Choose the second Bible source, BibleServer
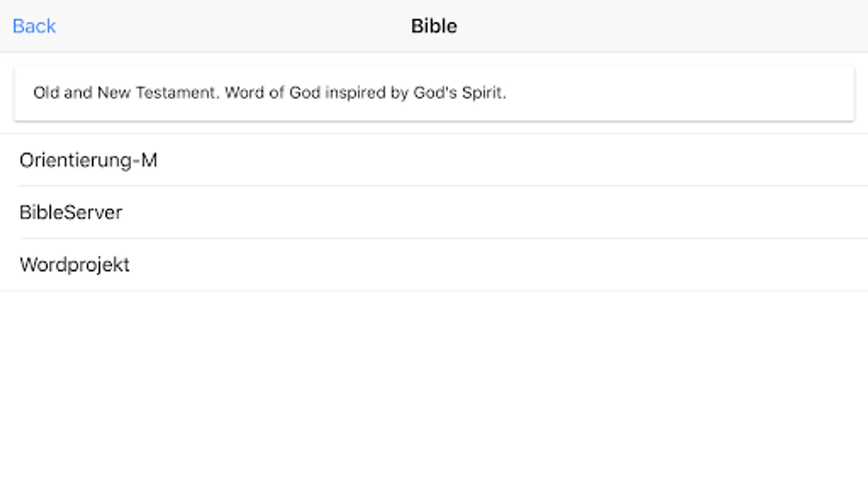The width and height of the screenshot is (868, 488). click(434, 212)
